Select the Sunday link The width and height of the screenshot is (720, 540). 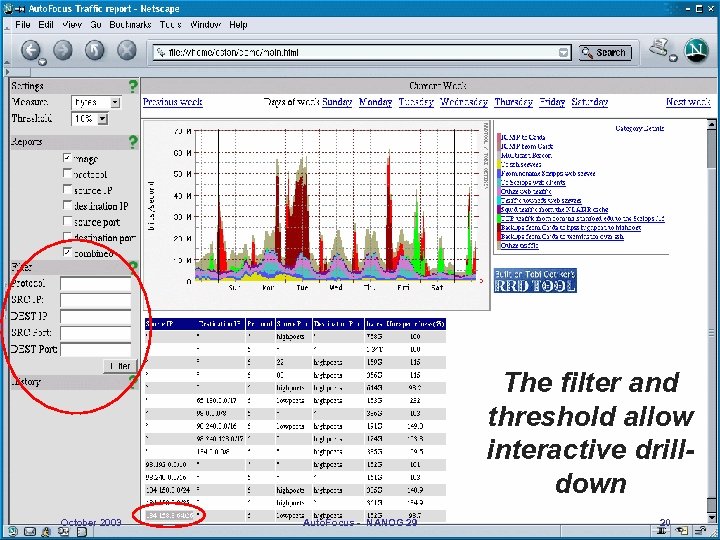[x=337, y=102]
